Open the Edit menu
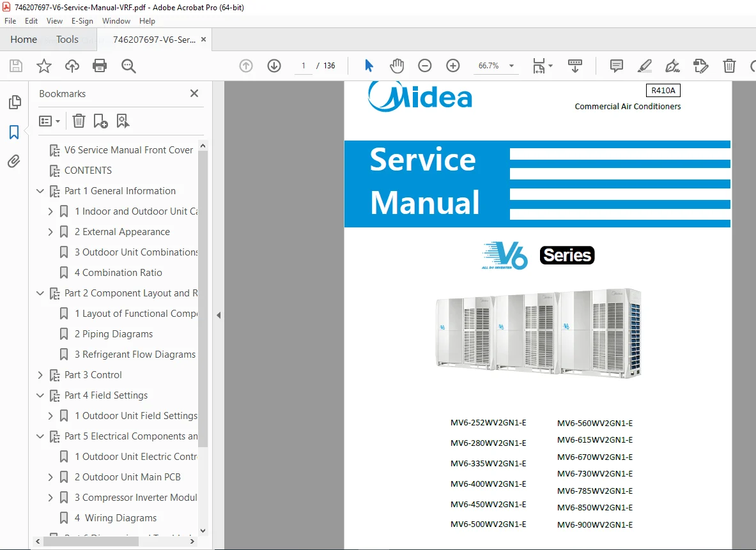The width and height of the screenshot is (756, 550). point(31,20)
